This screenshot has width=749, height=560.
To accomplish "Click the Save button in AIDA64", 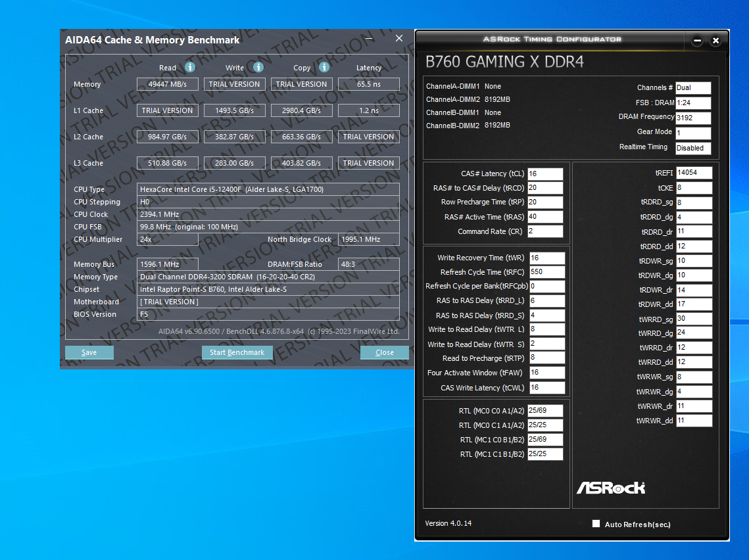I will point(89,352).
